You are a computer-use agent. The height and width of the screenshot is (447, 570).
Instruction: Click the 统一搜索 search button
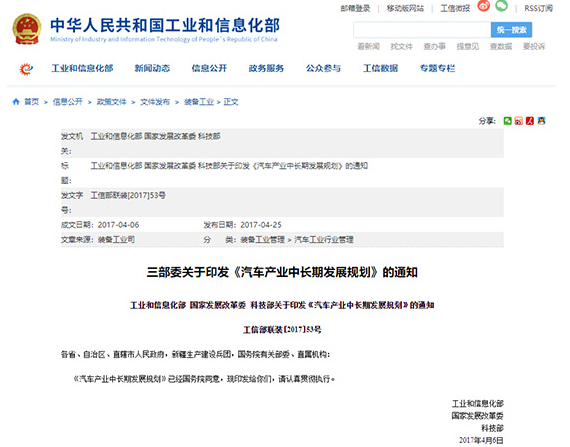tap(511, 30)
